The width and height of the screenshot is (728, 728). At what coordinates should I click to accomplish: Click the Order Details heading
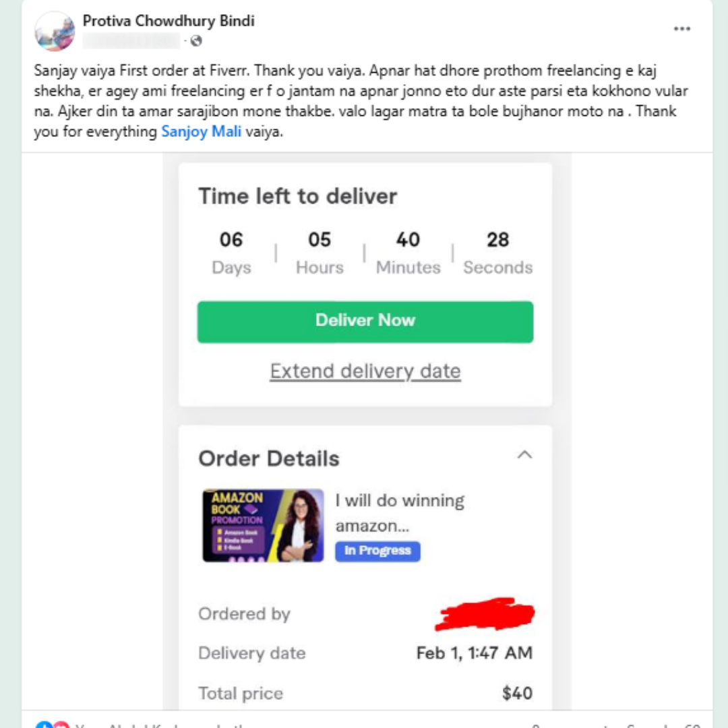269,459
